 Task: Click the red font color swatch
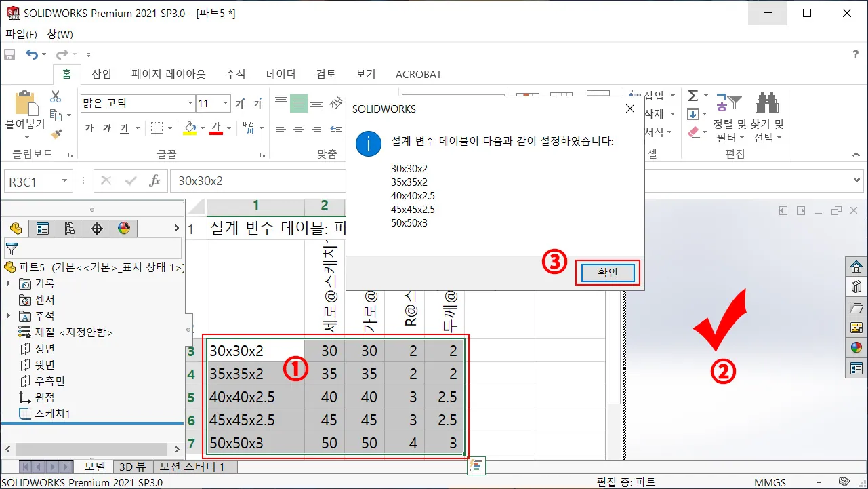coord(217,128)
